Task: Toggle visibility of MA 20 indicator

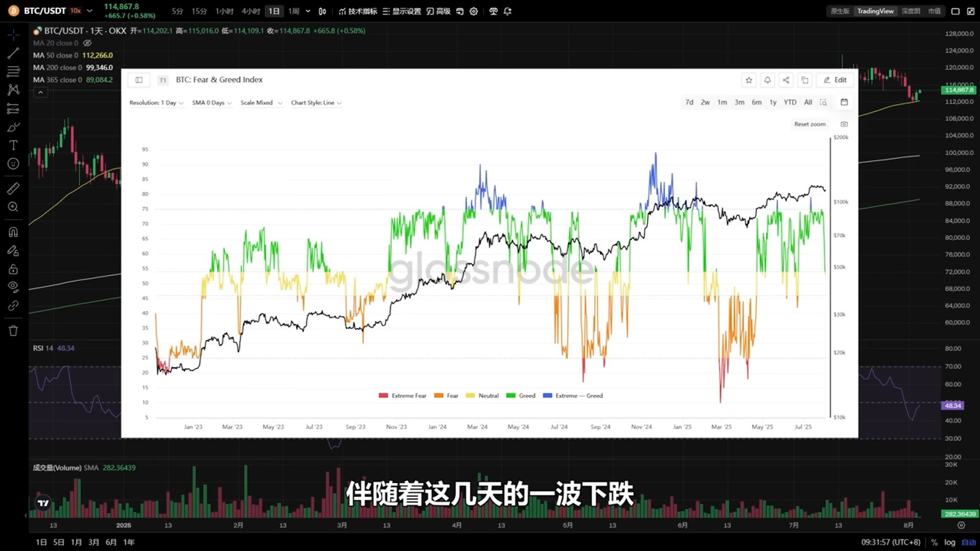Action: click(x=87, y=43)
